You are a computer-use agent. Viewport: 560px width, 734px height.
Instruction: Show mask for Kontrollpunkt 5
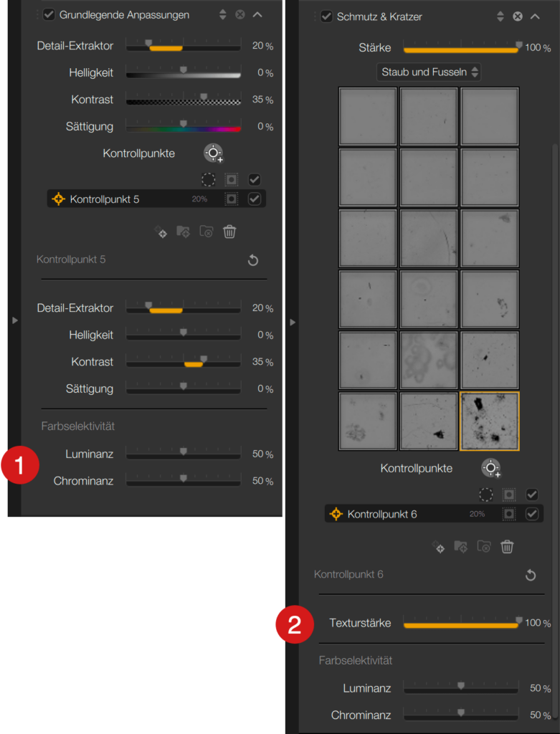click(232, 199)
